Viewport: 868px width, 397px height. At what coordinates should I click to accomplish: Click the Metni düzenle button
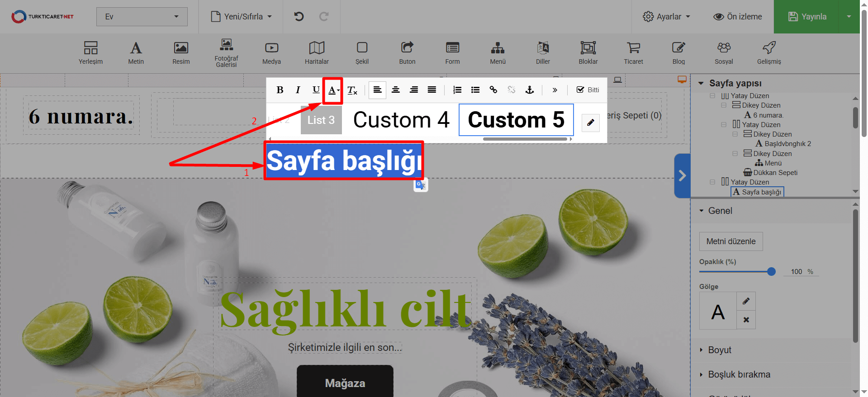tap(731, 241)
